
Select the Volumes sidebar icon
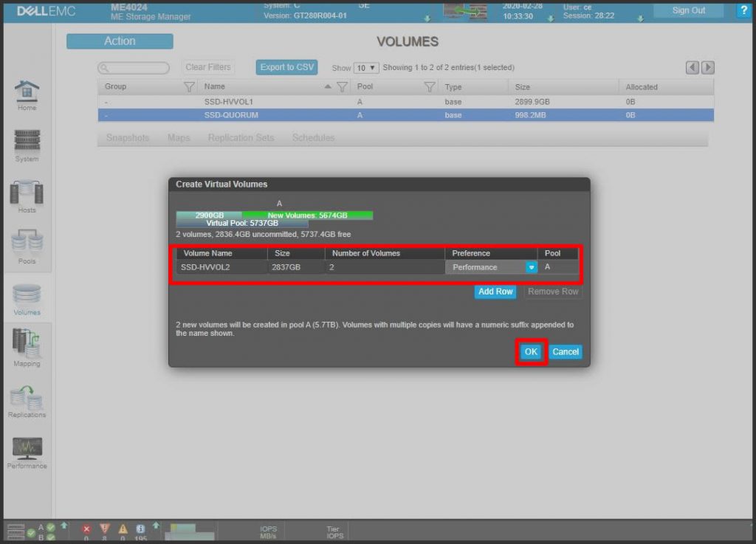(27, 299)
